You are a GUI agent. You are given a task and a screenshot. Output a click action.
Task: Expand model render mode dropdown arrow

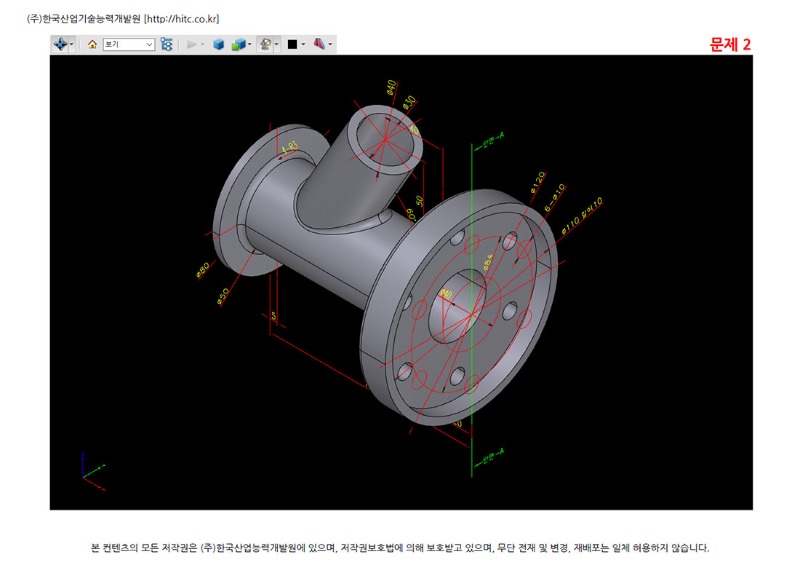coord(249,44)
